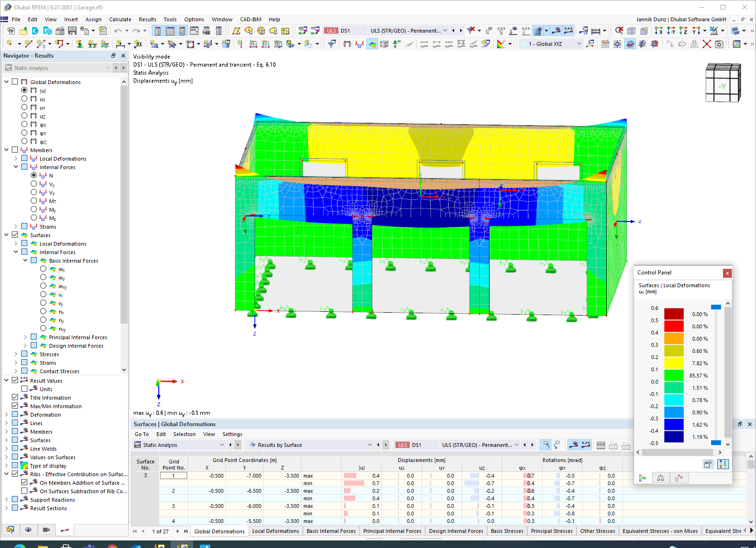Screen dimensions: 756x548
Task: Click the show result values x.xx icon in table toolbar
Action: click(x=586, y=445)
